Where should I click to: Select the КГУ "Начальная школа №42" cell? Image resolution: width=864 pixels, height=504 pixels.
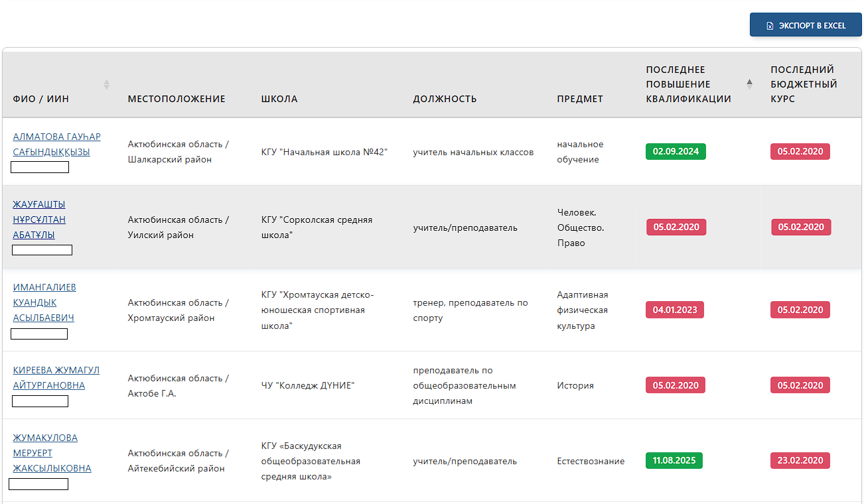[x=324, y=152]
